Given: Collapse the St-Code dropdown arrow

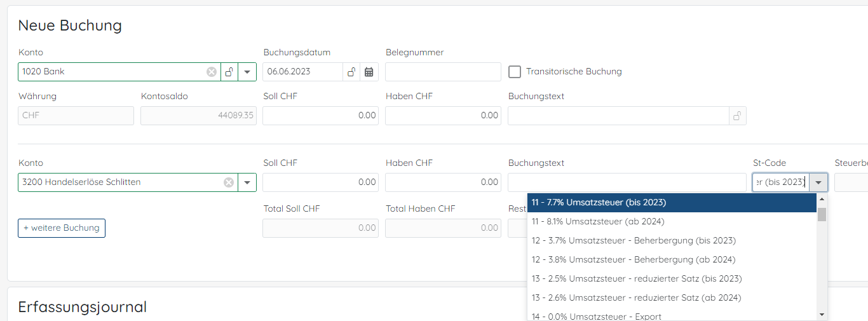Looking at the screenshot, I should coord(818,182).
